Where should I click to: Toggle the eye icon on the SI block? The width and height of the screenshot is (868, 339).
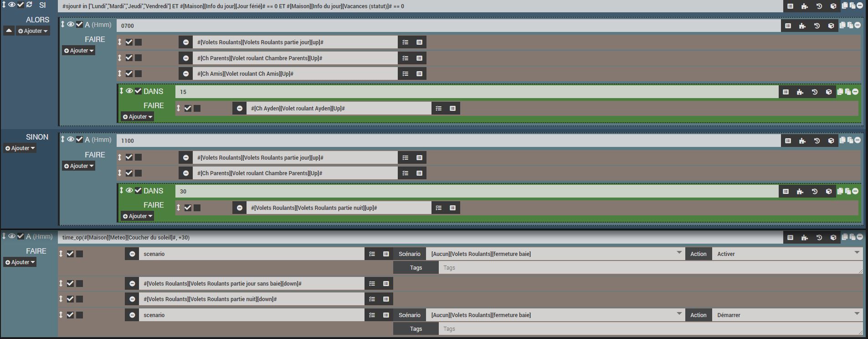(x=12, y=5)
